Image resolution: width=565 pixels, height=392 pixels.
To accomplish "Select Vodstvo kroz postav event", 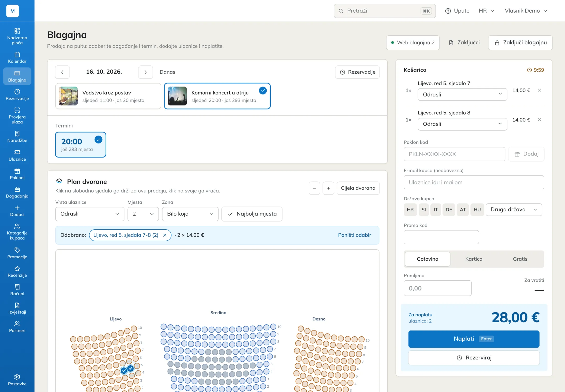I will 108,96.
